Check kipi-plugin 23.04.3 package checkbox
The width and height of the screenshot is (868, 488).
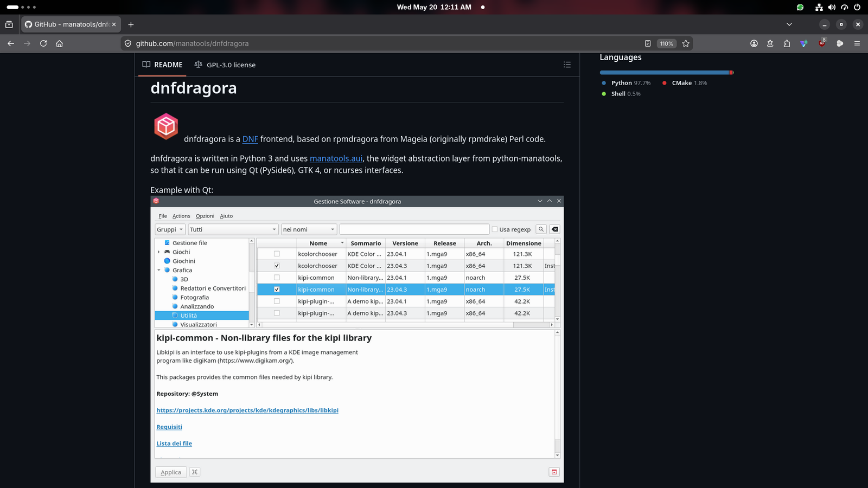tap(277, 313)
